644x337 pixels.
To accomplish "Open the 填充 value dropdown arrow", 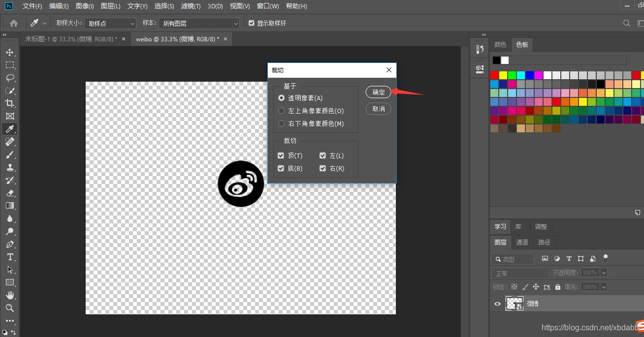I will pyautogui.click(x=604, y=287).
